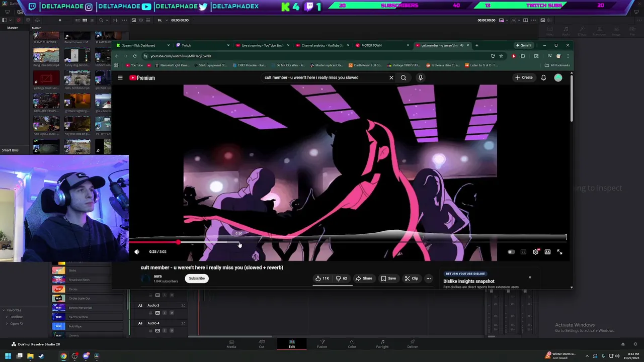Viewport: 644px width, 362px height.
Task: Toggle captions on the video player
Action: click(x=523, y=252)
